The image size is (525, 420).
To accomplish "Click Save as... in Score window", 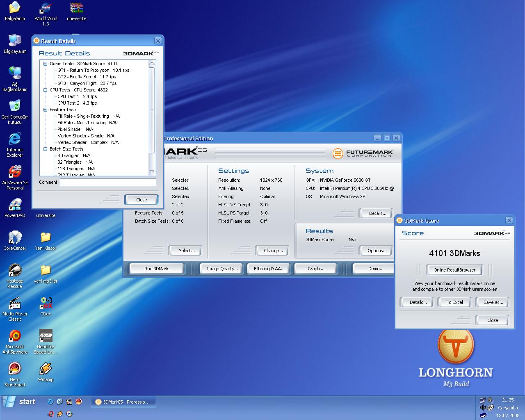I will 493,302.
